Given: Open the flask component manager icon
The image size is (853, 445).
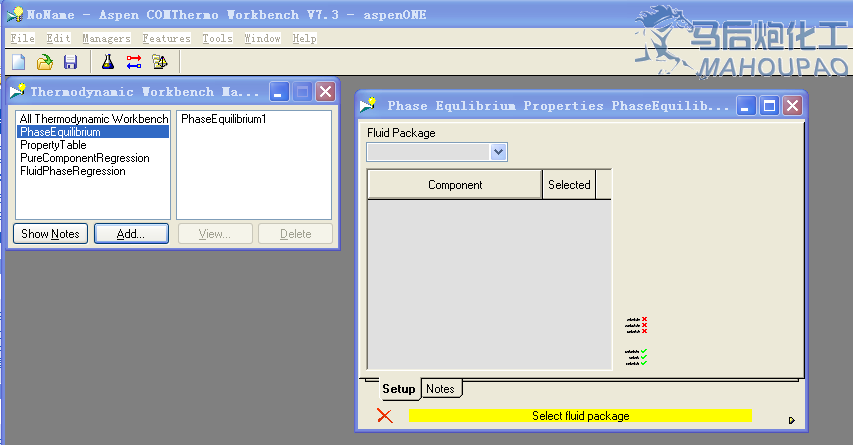Looking at the screenshot, I should click(108, 62).
